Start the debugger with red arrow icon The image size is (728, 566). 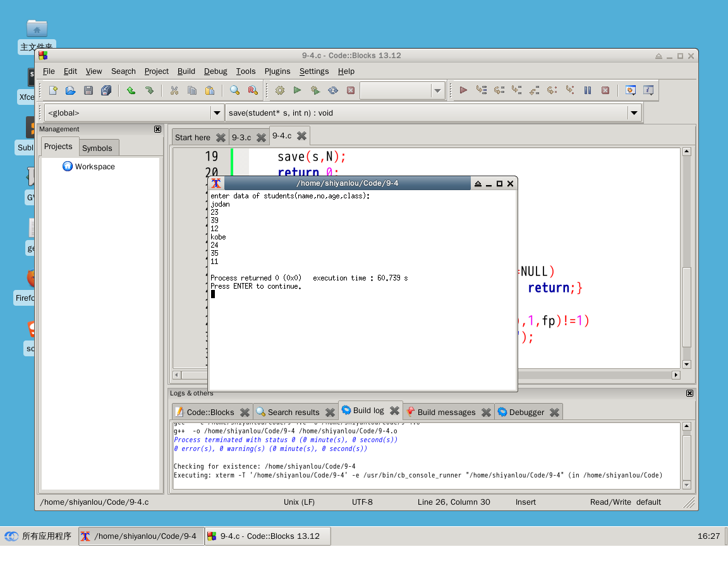[x=463, y=90]
